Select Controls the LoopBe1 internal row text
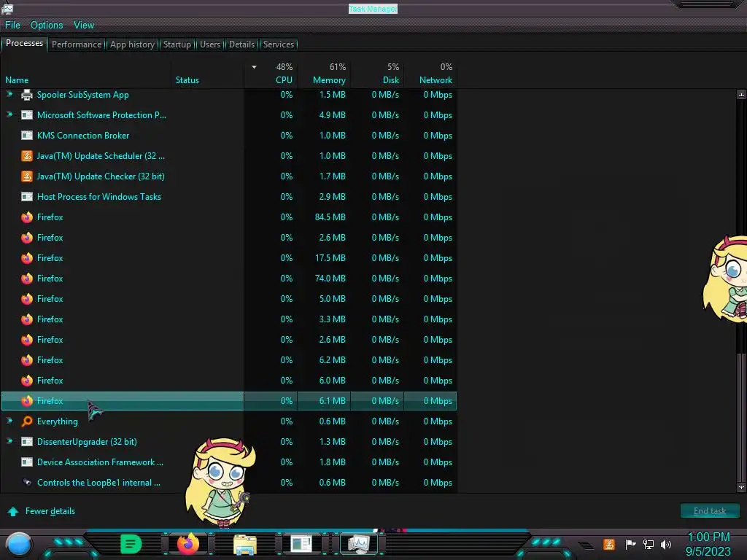This screenshot has height=560, width=747. [x=98, y=483]
